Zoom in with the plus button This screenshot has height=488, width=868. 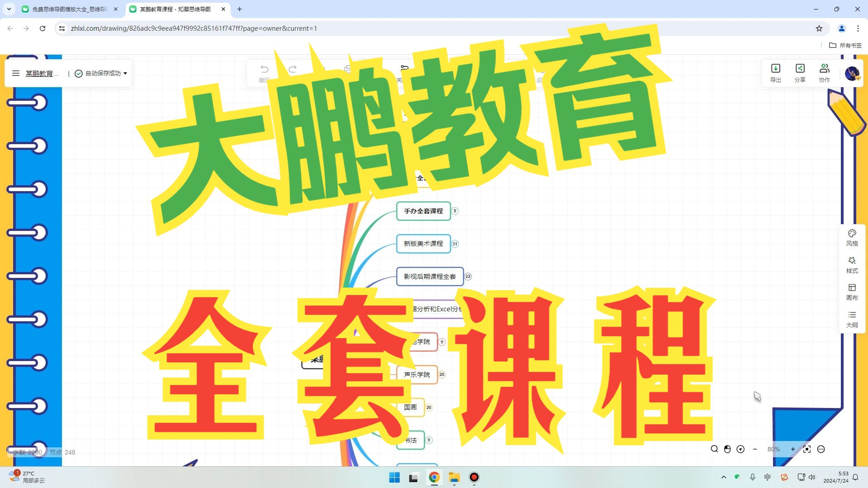[793, 449]
